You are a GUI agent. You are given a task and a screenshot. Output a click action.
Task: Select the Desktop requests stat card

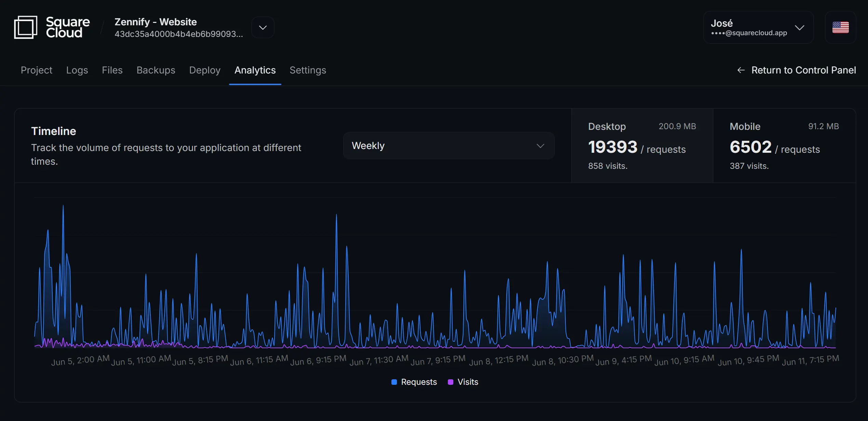tap(642, 146)
